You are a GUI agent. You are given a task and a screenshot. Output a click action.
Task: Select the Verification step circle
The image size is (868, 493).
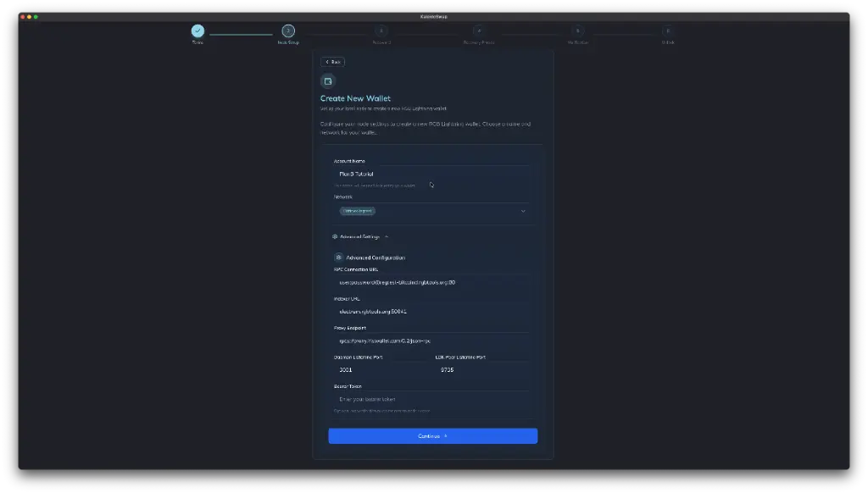point(576,31)
